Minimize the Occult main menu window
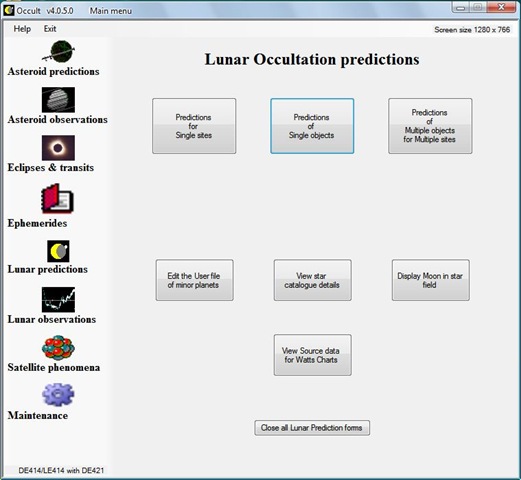The width and height of the screenshot is (521, 480). (461, 8)
